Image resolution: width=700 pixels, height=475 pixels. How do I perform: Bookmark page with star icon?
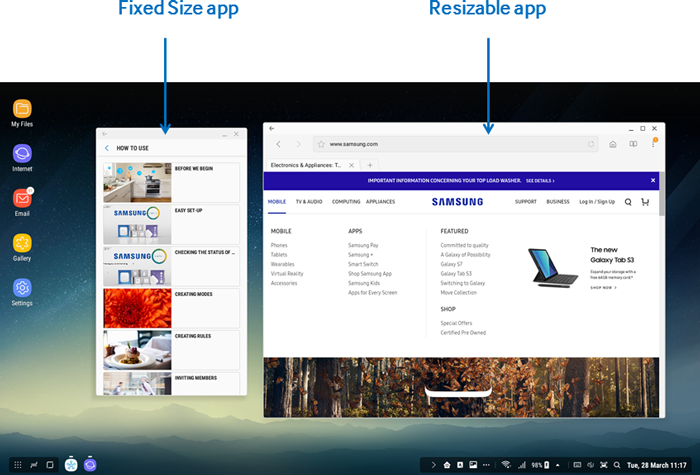point(321,144)
